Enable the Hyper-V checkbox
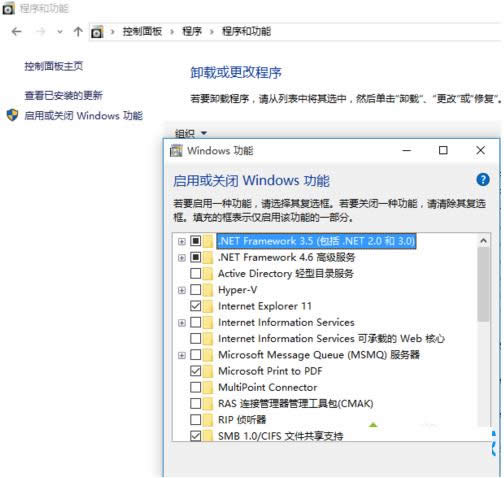Screen dimensions: 504x478 coord(195,290)
